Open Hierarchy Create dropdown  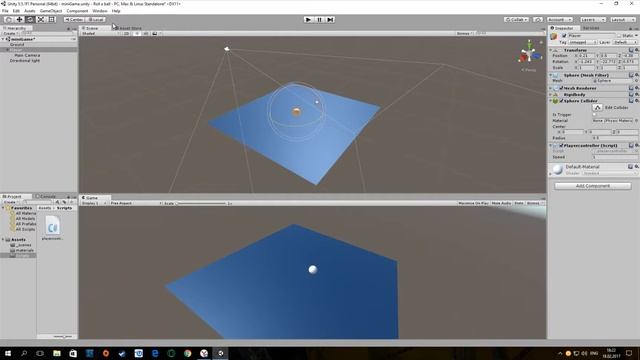point(10,33)
